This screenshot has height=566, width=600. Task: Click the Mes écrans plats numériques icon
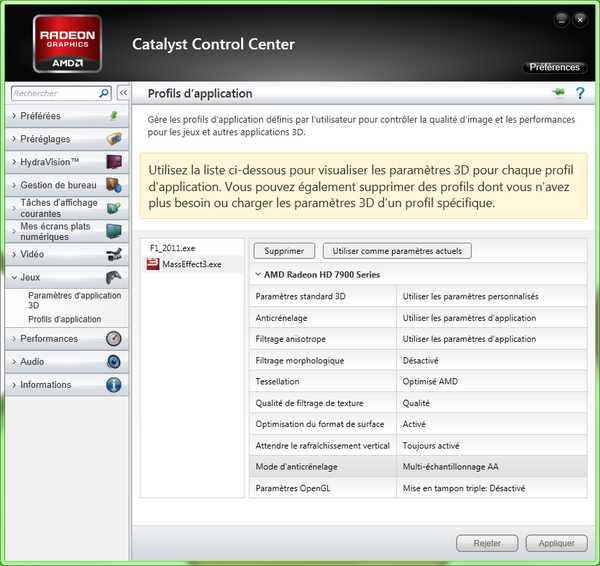tap(114, 231)
